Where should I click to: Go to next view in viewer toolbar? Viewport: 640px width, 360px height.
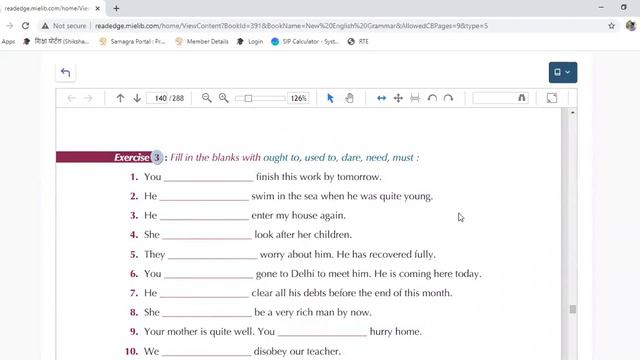pos(88,98)
